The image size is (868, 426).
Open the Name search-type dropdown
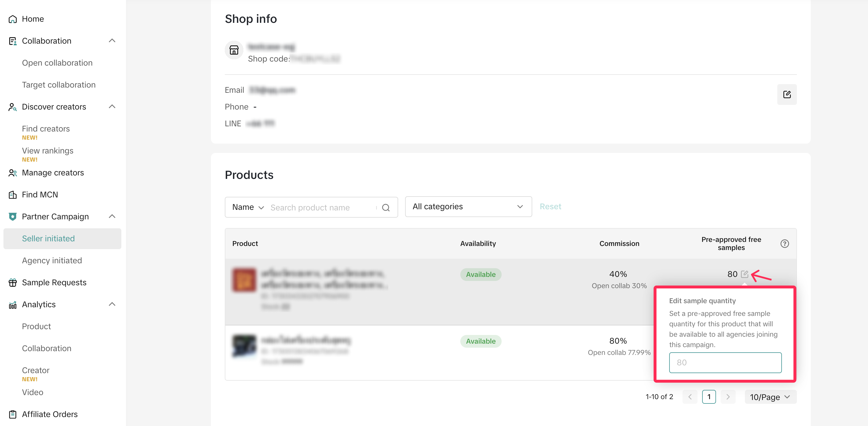click(x=248, y=207)
